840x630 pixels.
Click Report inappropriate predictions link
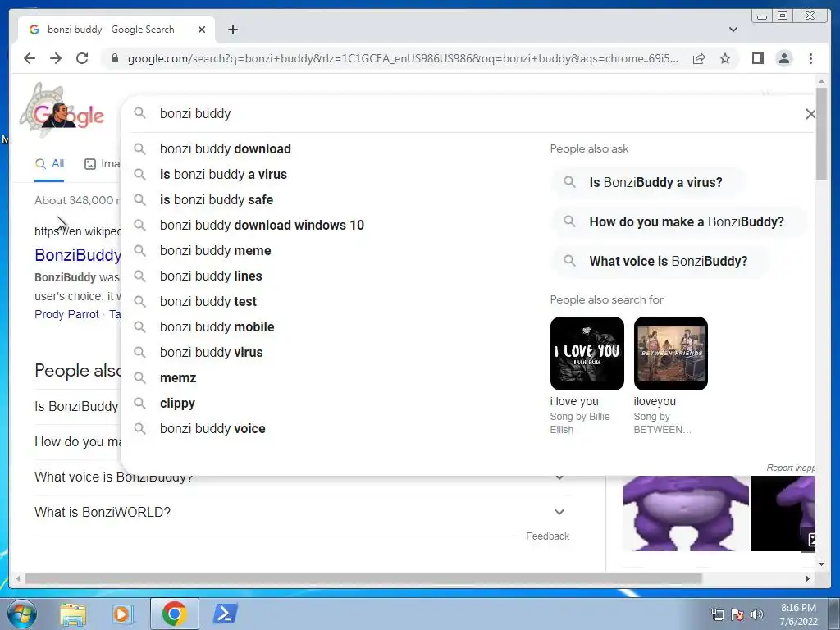point(790,468)
